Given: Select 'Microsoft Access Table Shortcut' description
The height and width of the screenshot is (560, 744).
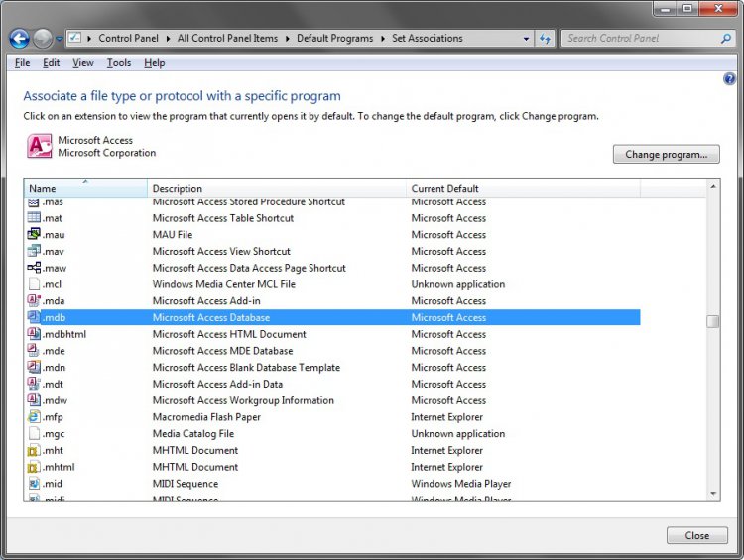Looking at the screenshot, I should (223, 218).
